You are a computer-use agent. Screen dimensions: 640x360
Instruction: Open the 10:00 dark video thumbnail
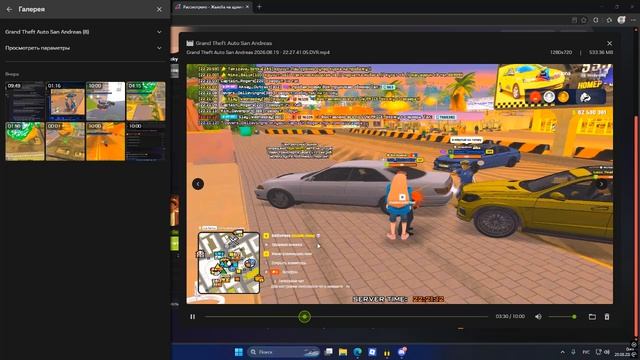point(146,141)
